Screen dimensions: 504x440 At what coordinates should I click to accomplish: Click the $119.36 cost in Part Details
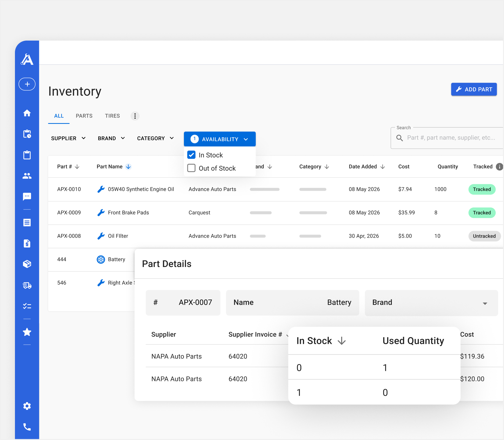point(472,356)
